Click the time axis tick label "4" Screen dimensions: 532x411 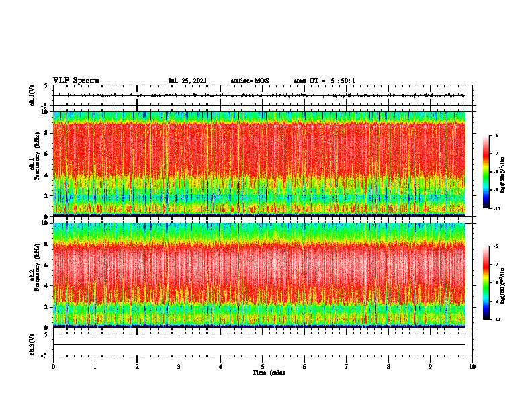(x=221, y=367)
